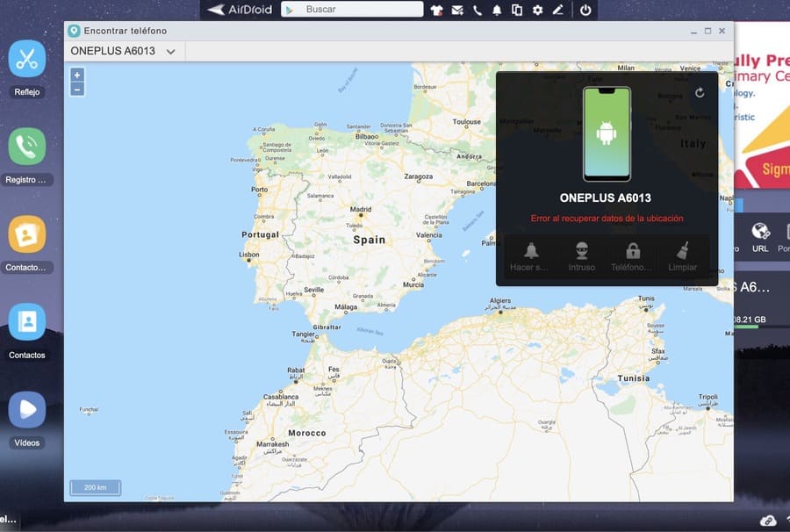Open the Vídeos app icon
The image size is (790, 532).
pyautogui.click(x=26, y=410)
